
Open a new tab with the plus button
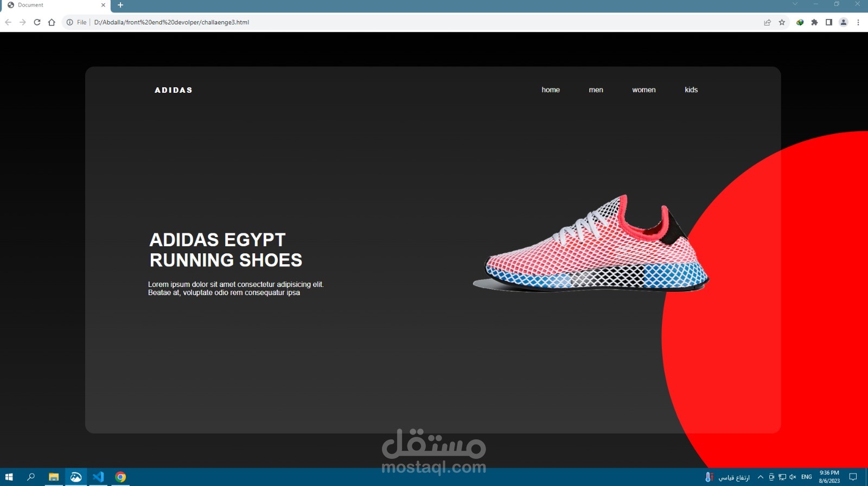(x=120, y=5)
